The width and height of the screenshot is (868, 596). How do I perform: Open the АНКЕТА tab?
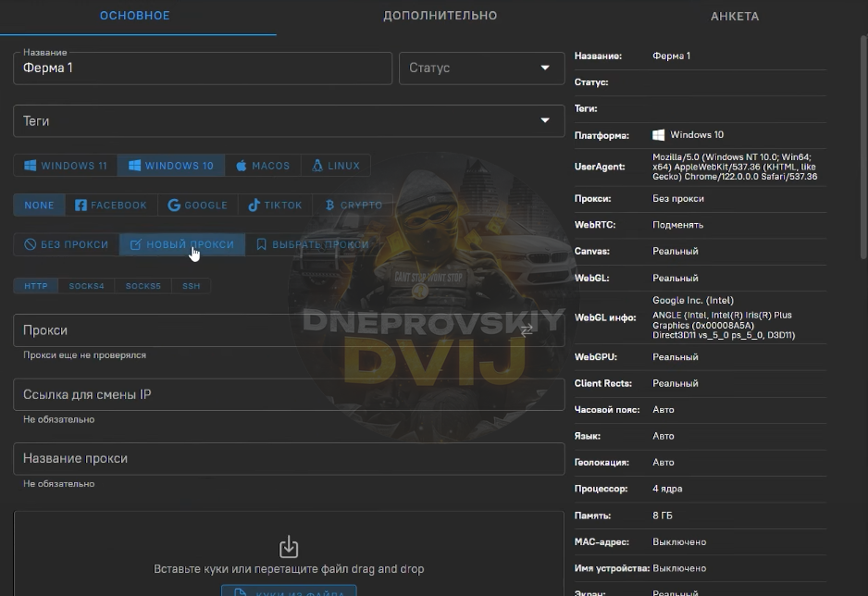pyautogui.click(x=735, y=17)
